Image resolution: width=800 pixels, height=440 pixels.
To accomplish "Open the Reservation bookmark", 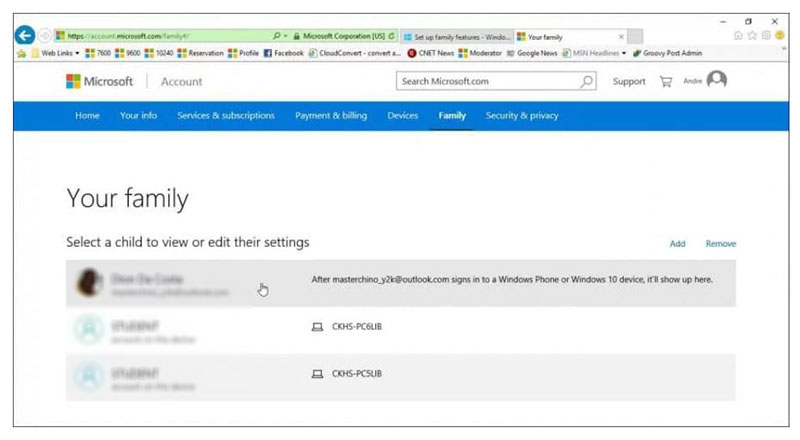I will pos(201,53).
